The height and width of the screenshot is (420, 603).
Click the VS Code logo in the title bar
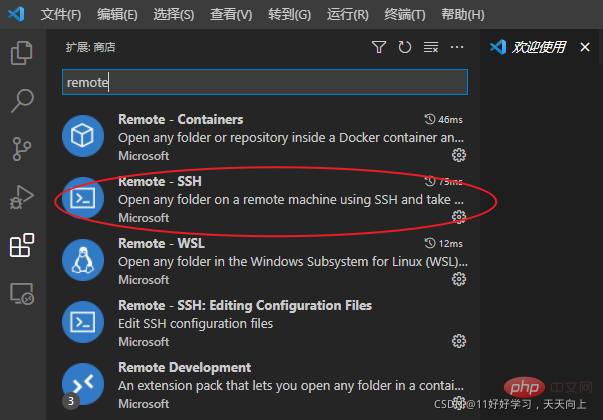click(16, 14)
